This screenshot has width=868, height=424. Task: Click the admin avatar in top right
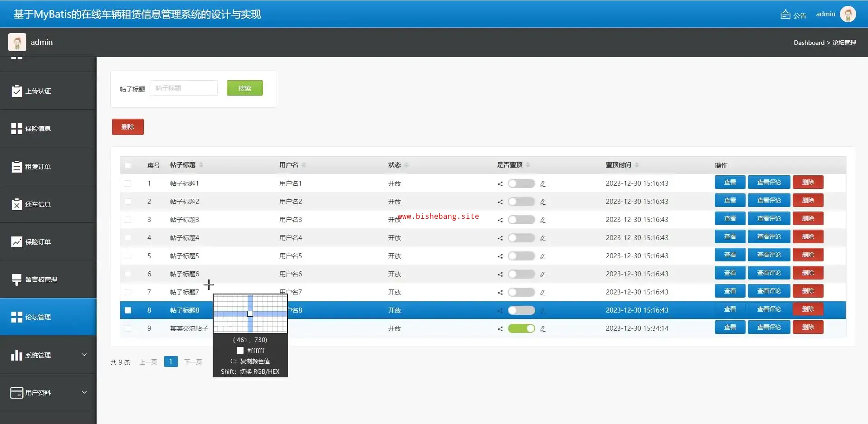click(x=848, y=14)
